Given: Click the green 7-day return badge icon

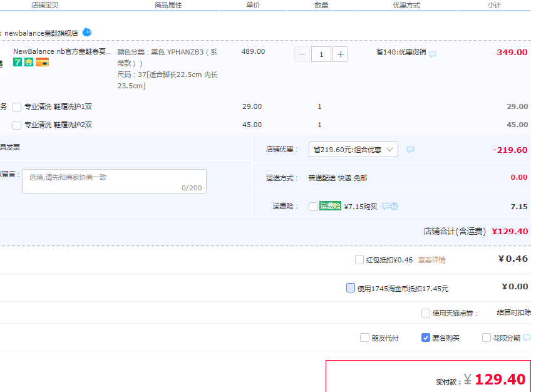Looking at the screenshot, I should point(18,62).
